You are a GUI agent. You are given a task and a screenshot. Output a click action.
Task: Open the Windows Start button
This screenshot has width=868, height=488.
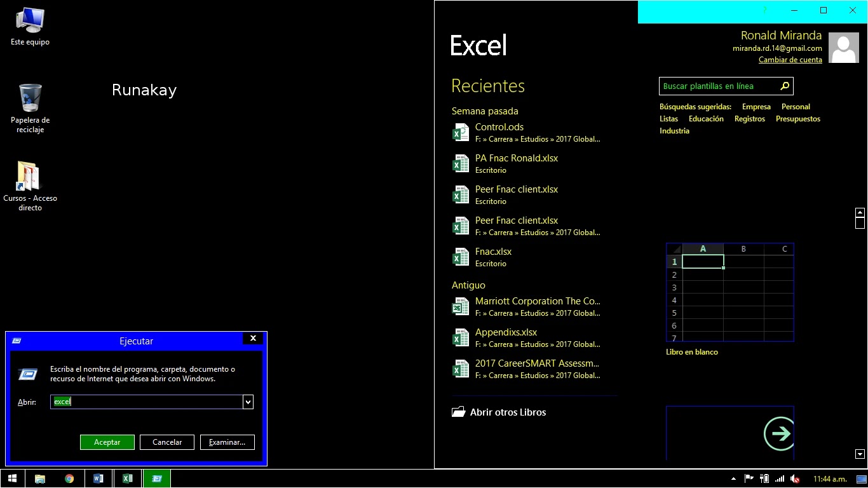point(11,478)
